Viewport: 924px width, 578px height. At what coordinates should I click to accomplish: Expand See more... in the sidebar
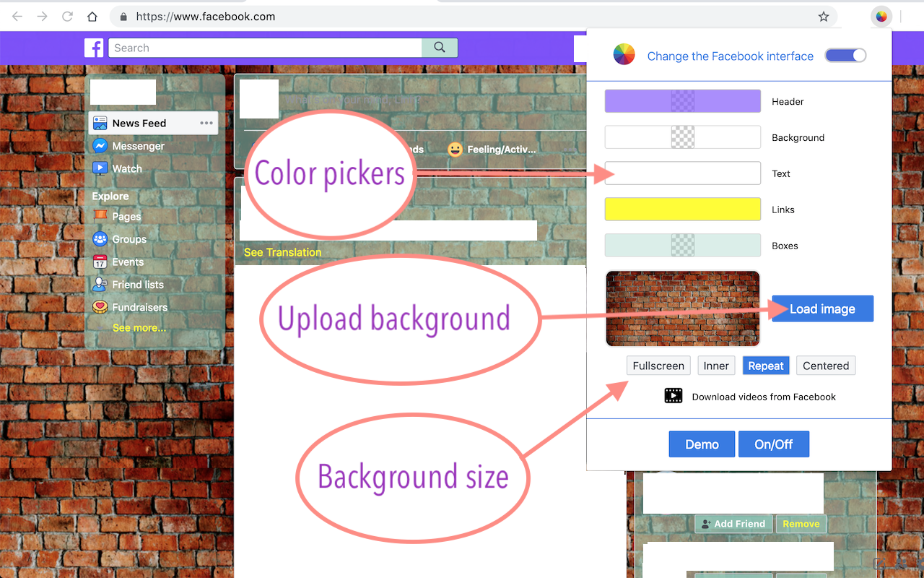[139, 327]
